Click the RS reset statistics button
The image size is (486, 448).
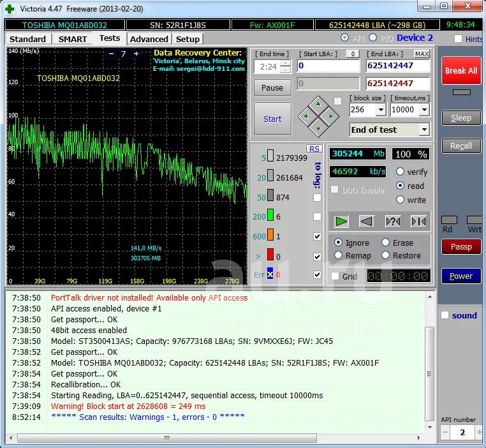[314, 149]
